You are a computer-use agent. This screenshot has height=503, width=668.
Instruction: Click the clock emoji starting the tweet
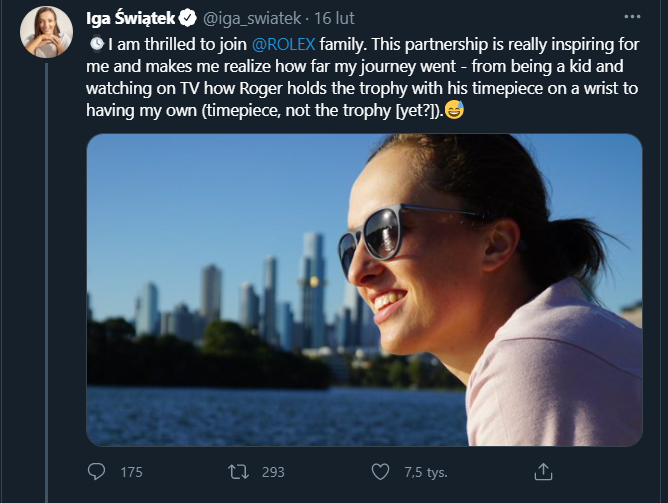pyautogui.click(x=96, y=44)
